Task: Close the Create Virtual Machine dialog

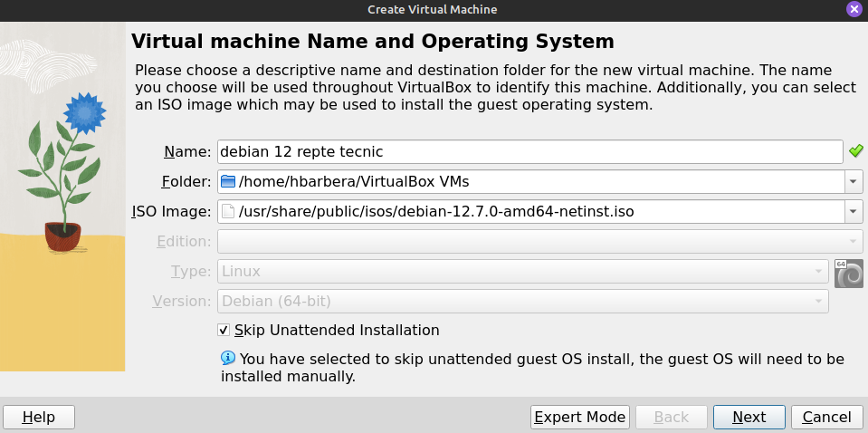Action: coord(854,9)
